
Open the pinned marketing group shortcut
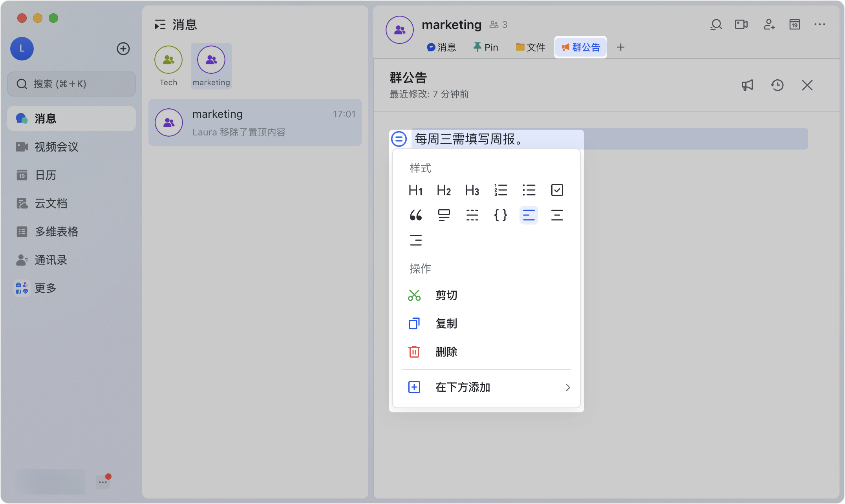[211, 66]
